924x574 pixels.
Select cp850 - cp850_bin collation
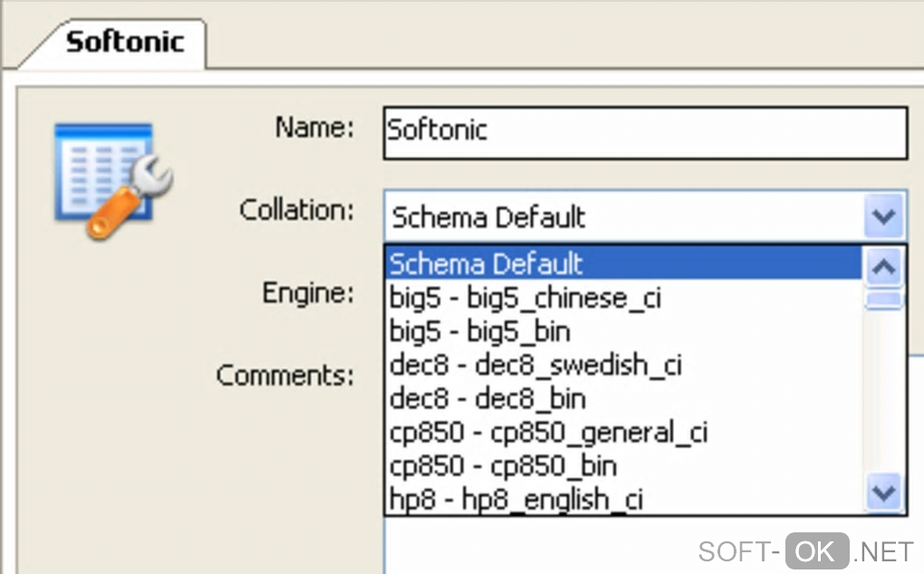click(503, 465)
